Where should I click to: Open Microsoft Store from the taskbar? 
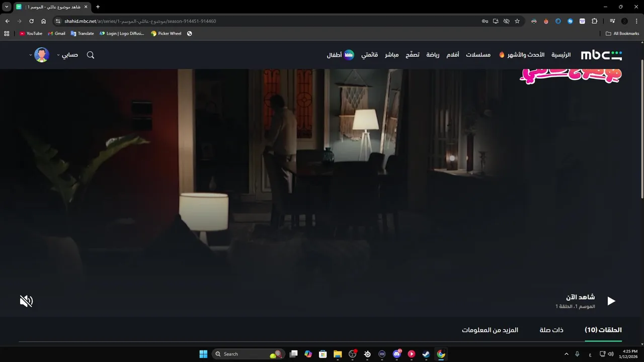[323, 354]
